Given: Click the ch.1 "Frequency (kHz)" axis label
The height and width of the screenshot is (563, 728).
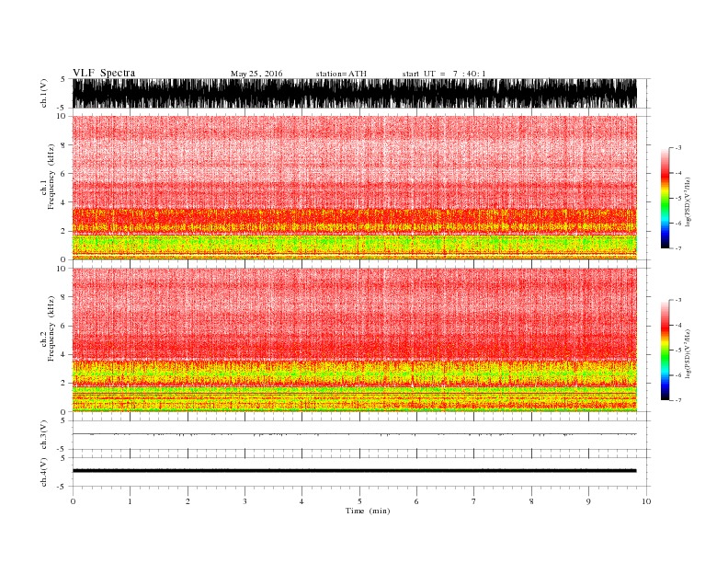Looking at the screenshot, I should pos(51,177).
